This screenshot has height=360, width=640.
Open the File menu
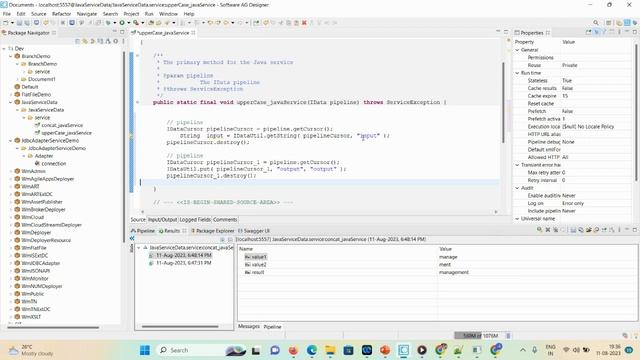(7, 14)
